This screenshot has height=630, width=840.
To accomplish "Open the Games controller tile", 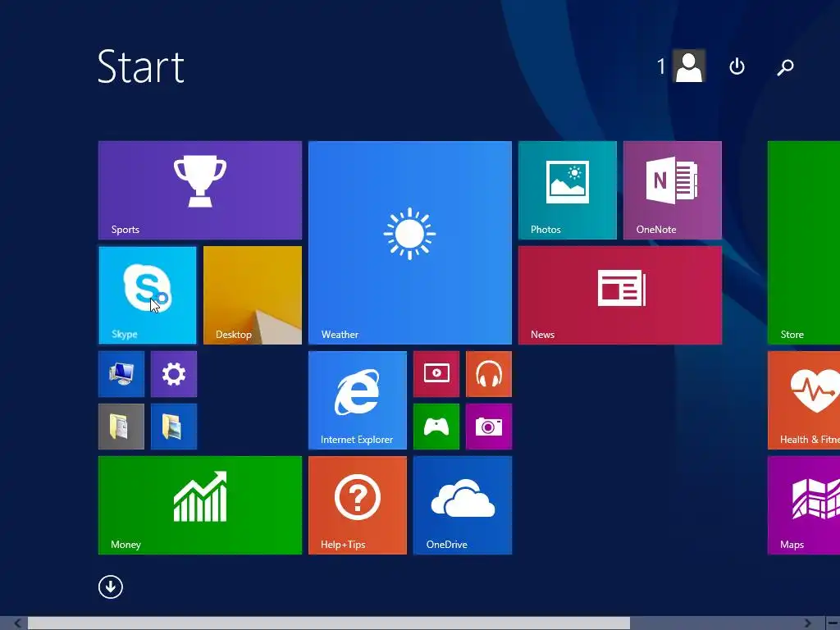I will (x=436, y=427).
